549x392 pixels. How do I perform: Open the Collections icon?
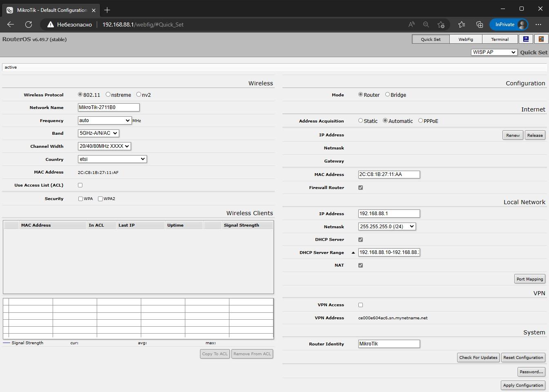tap(480, 24)
